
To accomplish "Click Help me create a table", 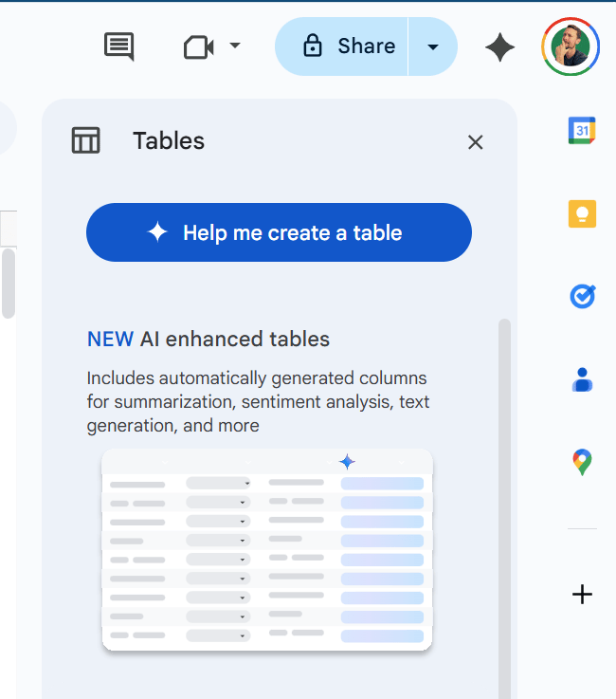I will click(x=279, y=232).
